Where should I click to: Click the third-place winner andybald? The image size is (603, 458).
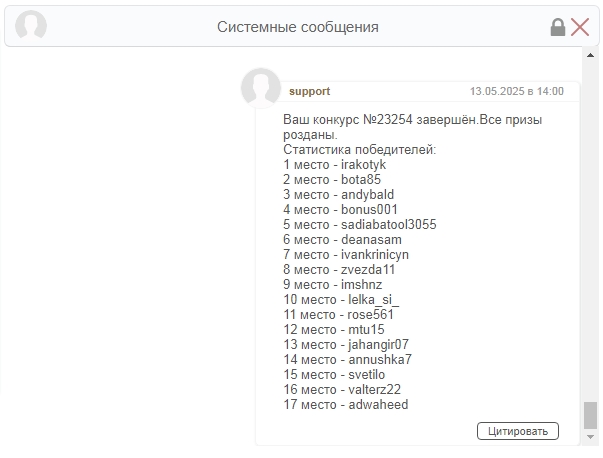367,195
